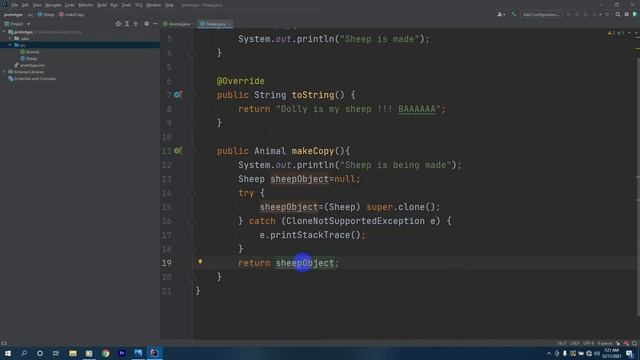Click the select opened file locate icon
Screen dimensions: 640x360
[x=118, y=24]
